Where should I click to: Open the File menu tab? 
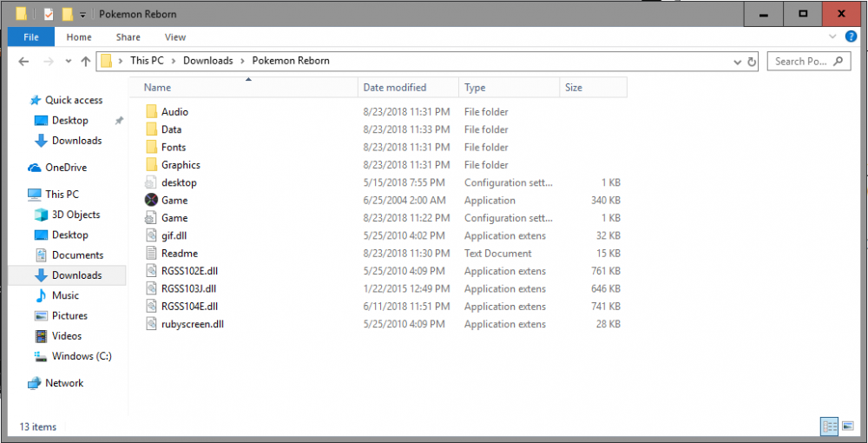[x=31, y=37]
